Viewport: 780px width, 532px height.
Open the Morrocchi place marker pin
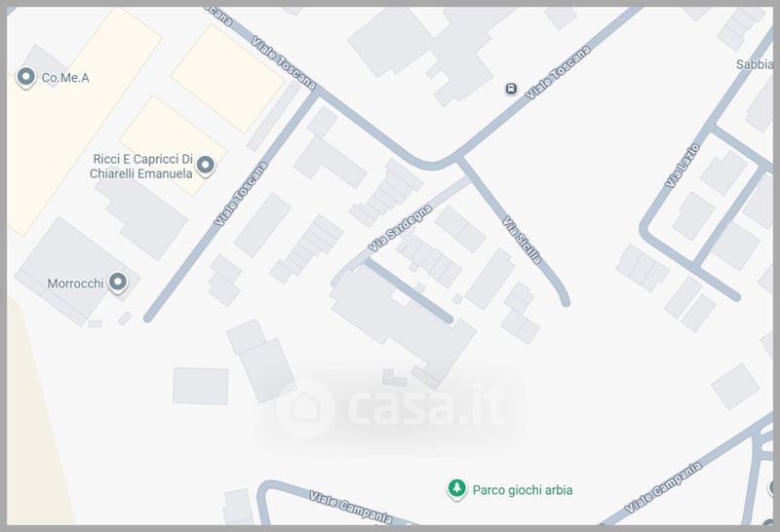click(118, 283)
